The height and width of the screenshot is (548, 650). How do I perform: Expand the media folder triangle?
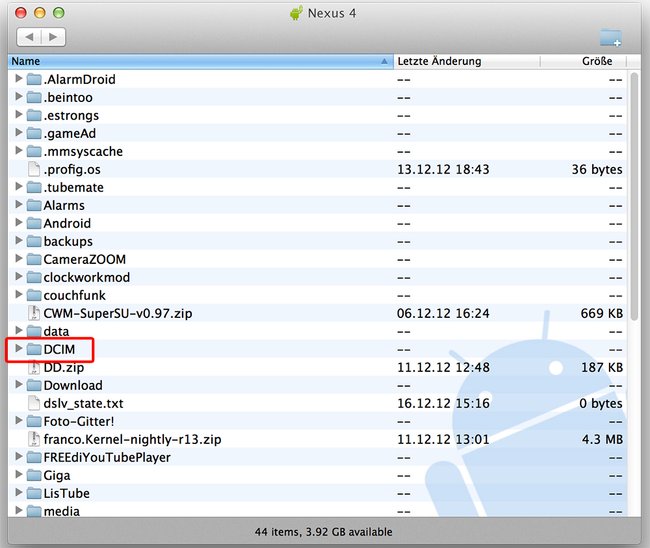click(18, 511)
